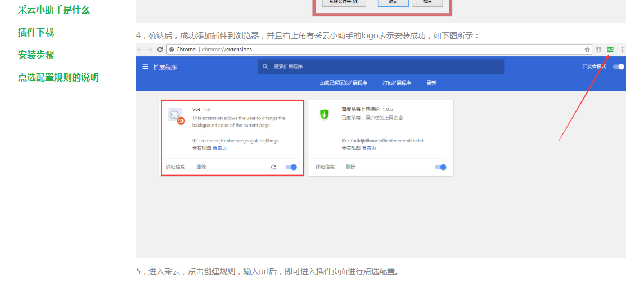Open the 背景页 link of the Vue extension
The image size is (644, 282).
(x=220, y=148)
